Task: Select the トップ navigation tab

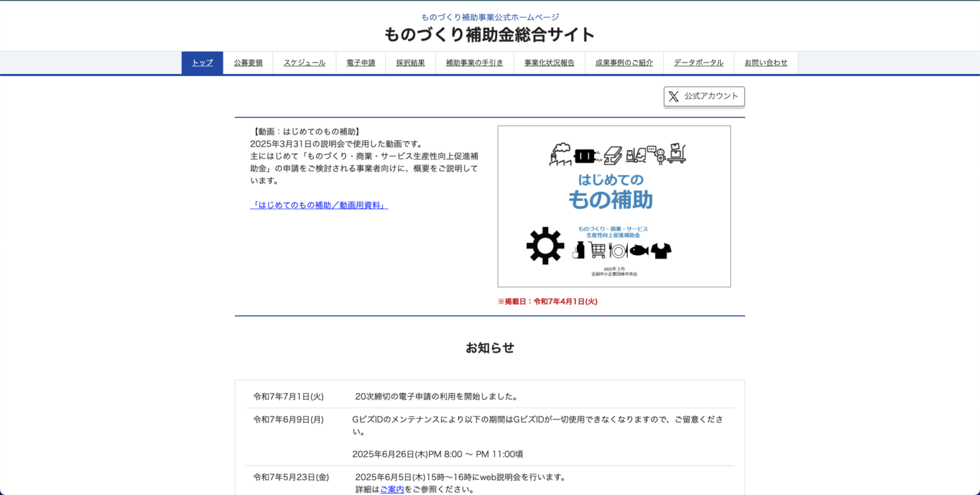Action: [202, 63]
